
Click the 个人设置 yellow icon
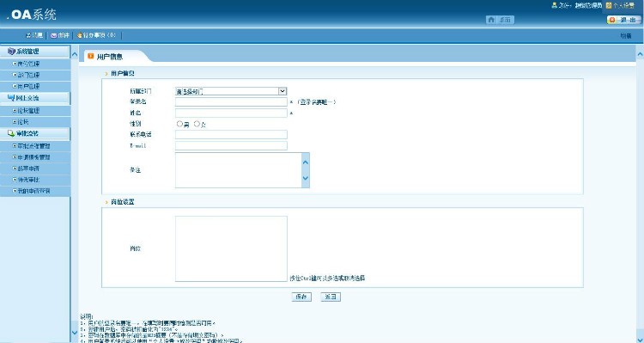[609, 5]
